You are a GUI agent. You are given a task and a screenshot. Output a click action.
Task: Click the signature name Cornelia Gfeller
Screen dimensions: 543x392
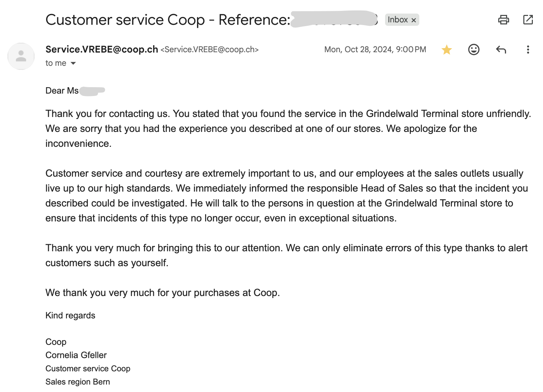click(x=76, y=355)
